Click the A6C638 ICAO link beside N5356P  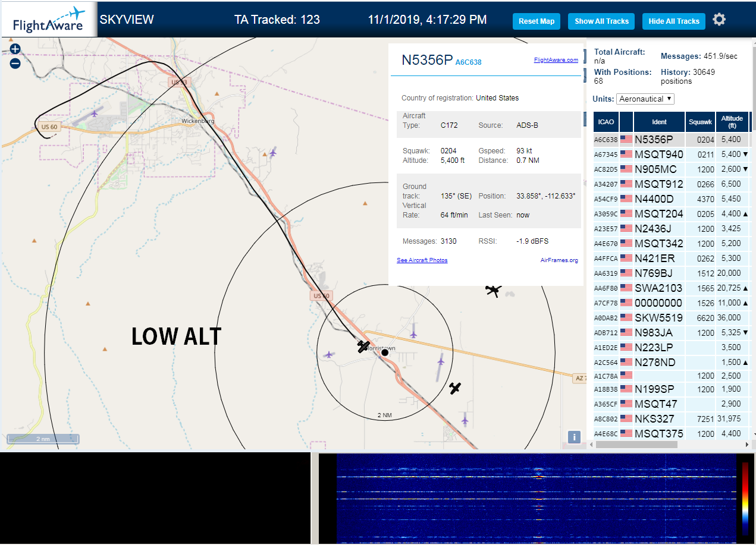[469, 62]
